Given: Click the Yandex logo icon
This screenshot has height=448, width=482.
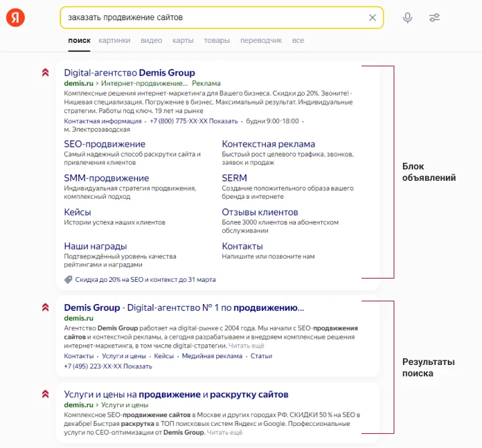Looking at the screenshot, I should 16,17.
